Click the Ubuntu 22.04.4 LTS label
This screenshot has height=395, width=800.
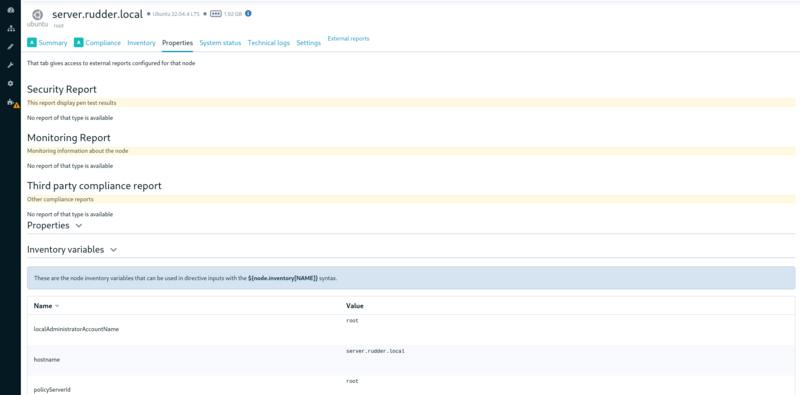(176, 14)
